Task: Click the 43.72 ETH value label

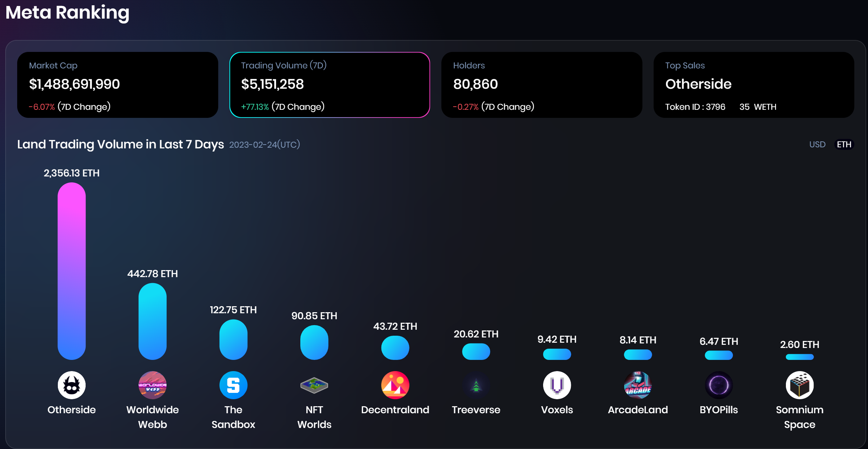Action: (x=395, y=326)
